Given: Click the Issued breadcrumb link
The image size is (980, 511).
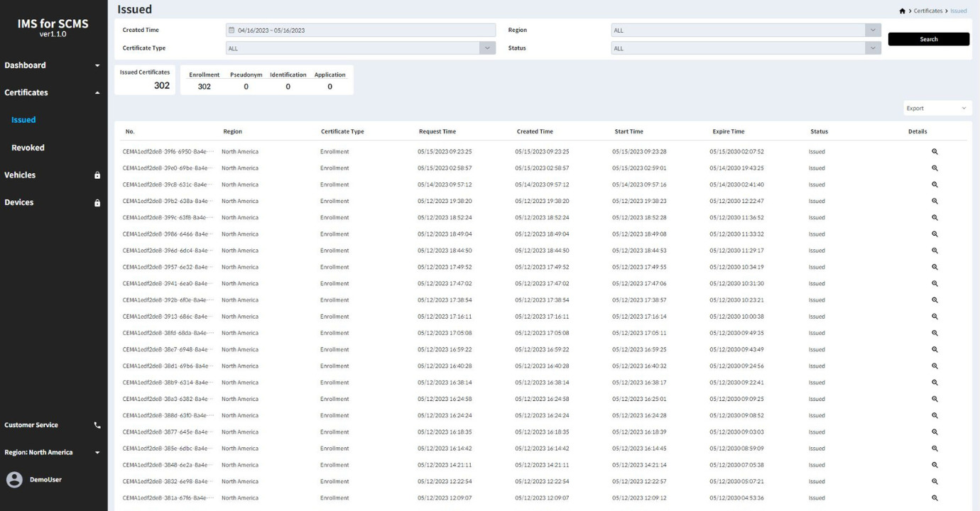Looking at the screenshot, I should [960, 10].
